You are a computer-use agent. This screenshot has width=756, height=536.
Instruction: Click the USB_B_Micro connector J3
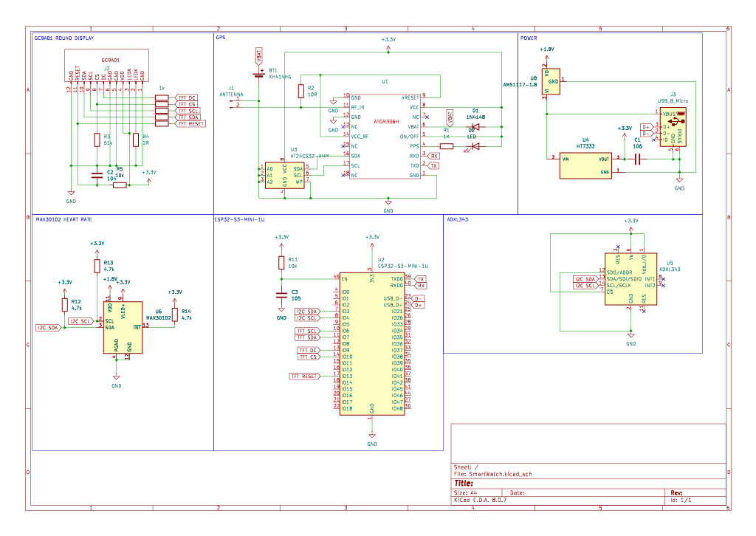point(672,126)
